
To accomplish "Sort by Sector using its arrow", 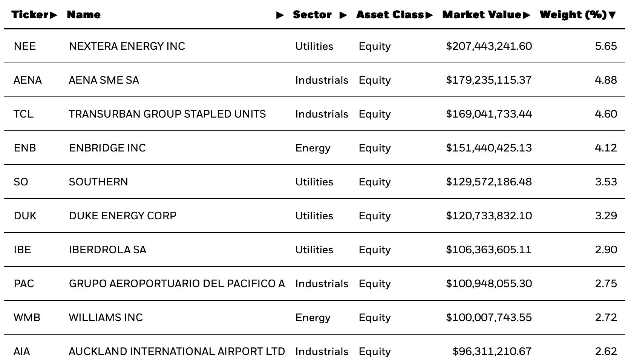I will click(x=343, y=15).
